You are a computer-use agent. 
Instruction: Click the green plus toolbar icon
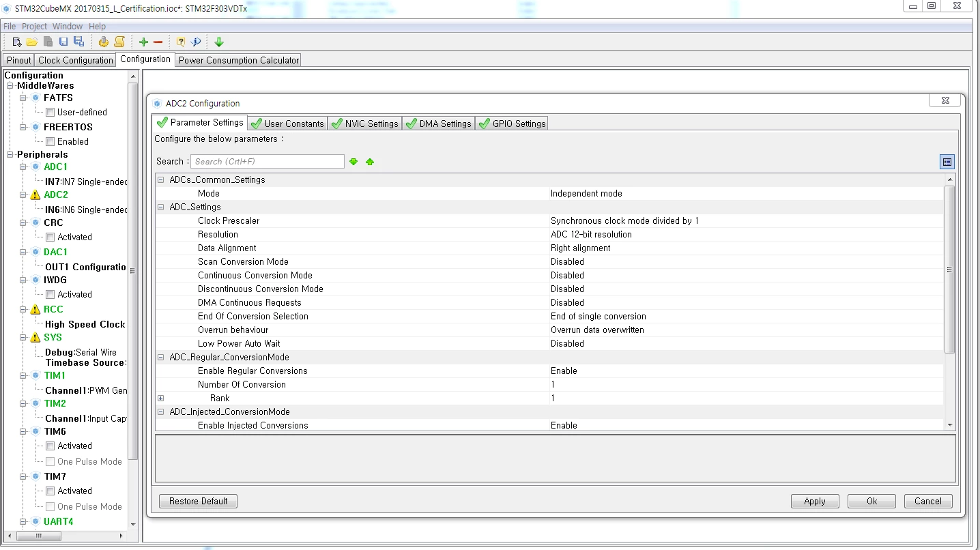tap(143, 42)
